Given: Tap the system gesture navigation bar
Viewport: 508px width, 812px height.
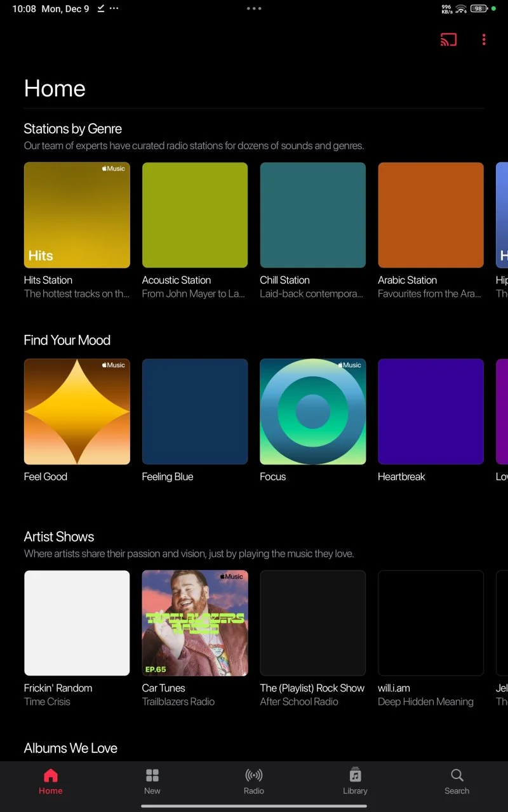Looking at the screenshot, I should tap(254, 806).
